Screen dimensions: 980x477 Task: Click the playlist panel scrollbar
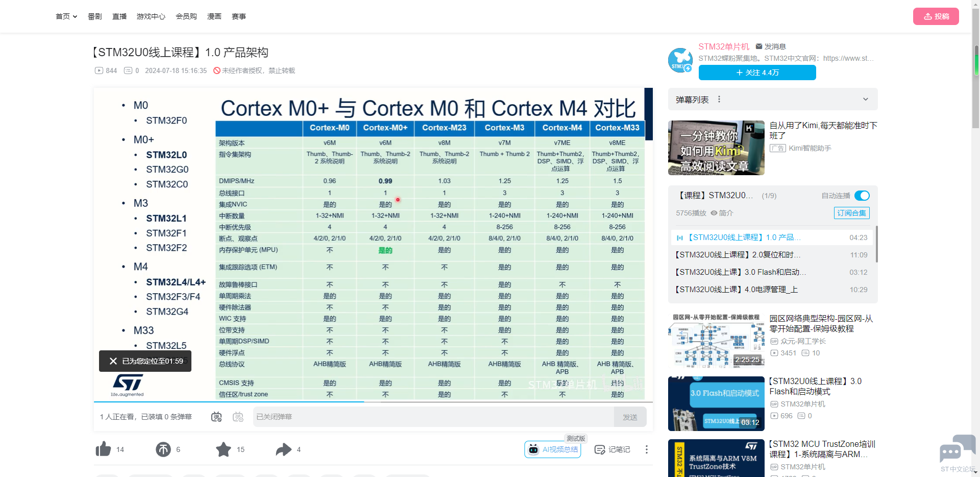tap(876, 244)
